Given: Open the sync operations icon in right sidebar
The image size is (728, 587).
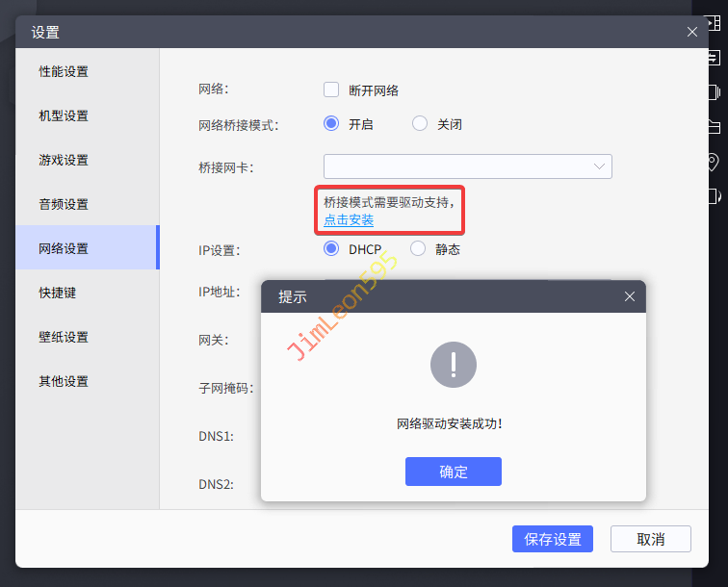Looking at the screenshot, I should [x=714, y=58].
